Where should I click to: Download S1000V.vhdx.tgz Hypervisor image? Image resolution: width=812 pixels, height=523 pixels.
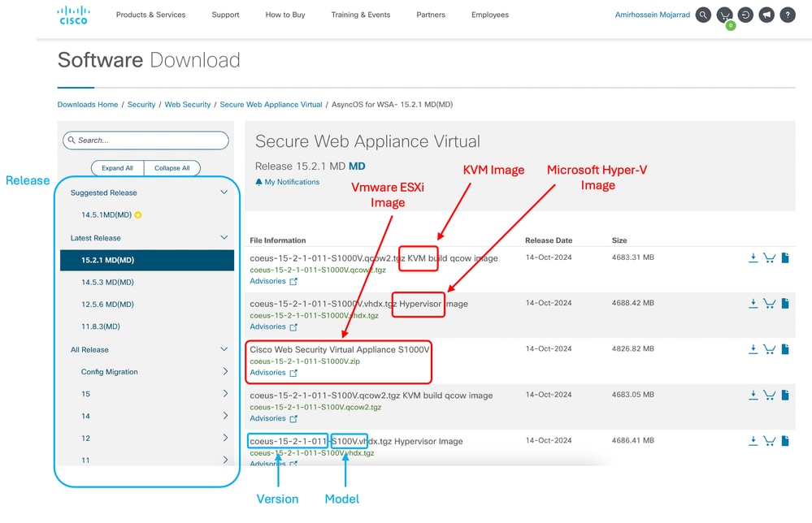(753, 303)
